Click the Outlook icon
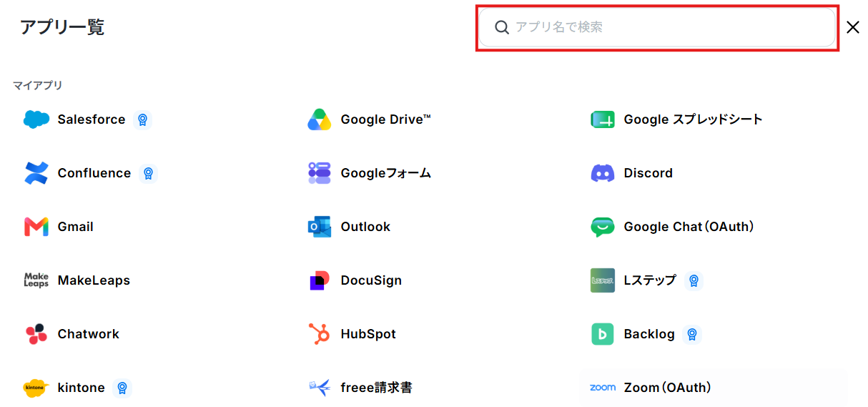Screen dimensions: 868x407 (x=319, y=227)
